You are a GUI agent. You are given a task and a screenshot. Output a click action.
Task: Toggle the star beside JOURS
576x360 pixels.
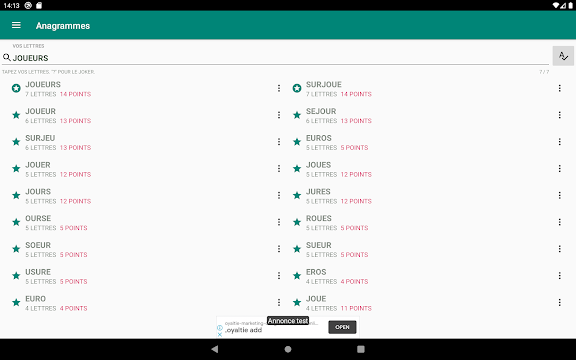16,195
